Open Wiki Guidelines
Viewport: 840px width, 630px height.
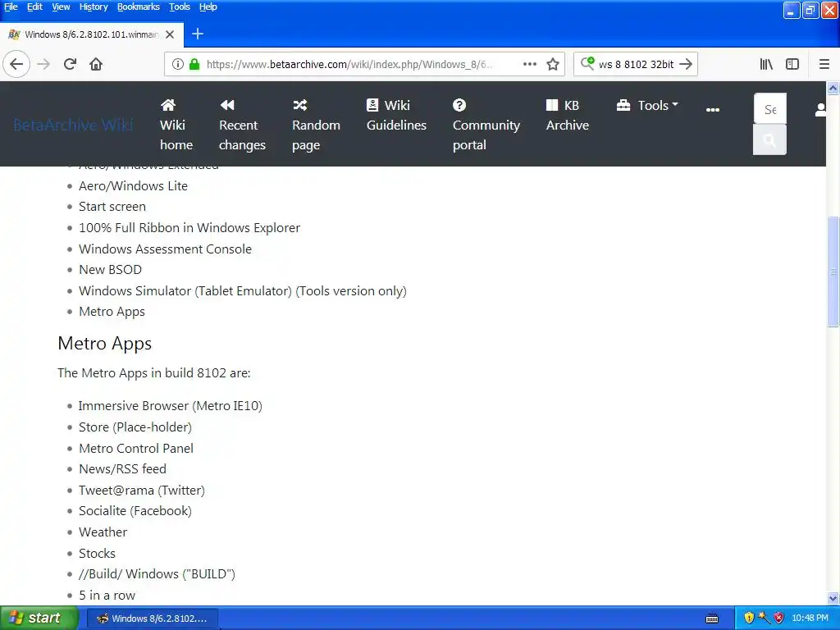(396, 115)
